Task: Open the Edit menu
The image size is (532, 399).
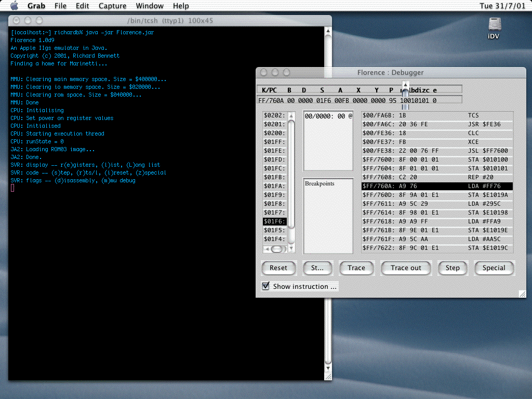Action: point(82,6)
